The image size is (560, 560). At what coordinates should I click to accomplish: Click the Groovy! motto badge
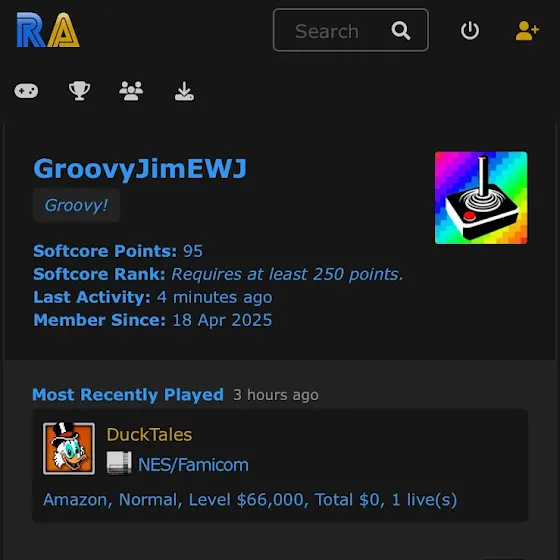coord(76,205)
